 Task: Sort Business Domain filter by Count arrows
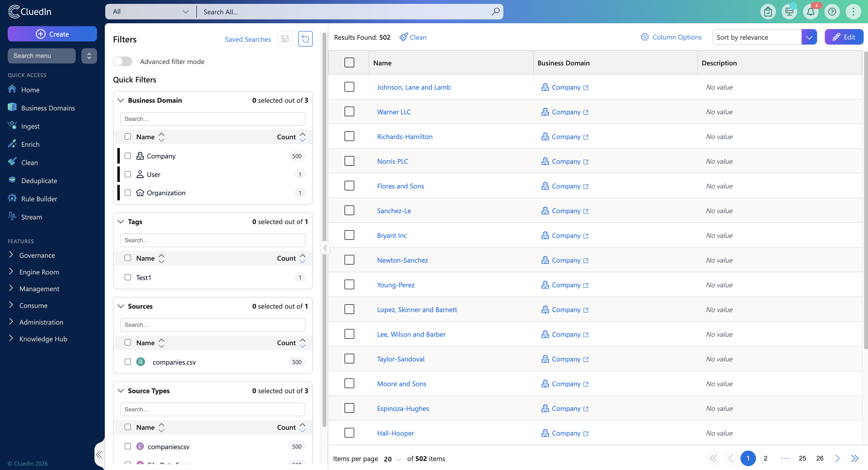pos(303,137)
